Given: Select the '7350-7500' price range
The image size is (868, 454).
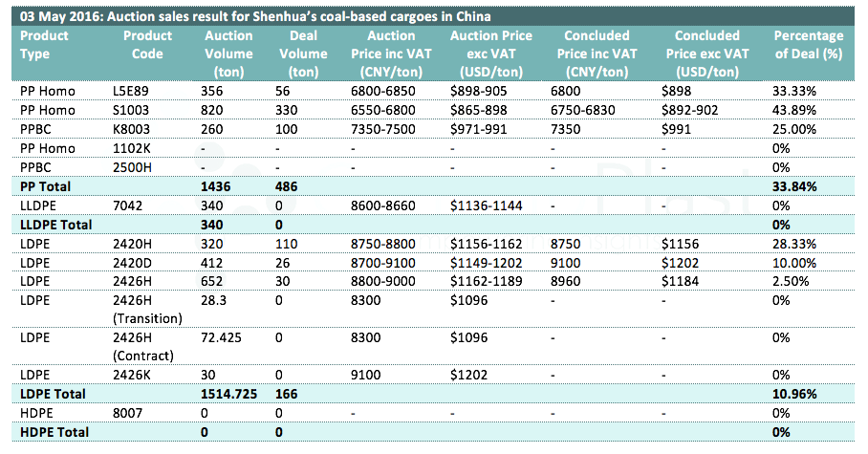Looking at the screenshot, I should pos(383,129).
